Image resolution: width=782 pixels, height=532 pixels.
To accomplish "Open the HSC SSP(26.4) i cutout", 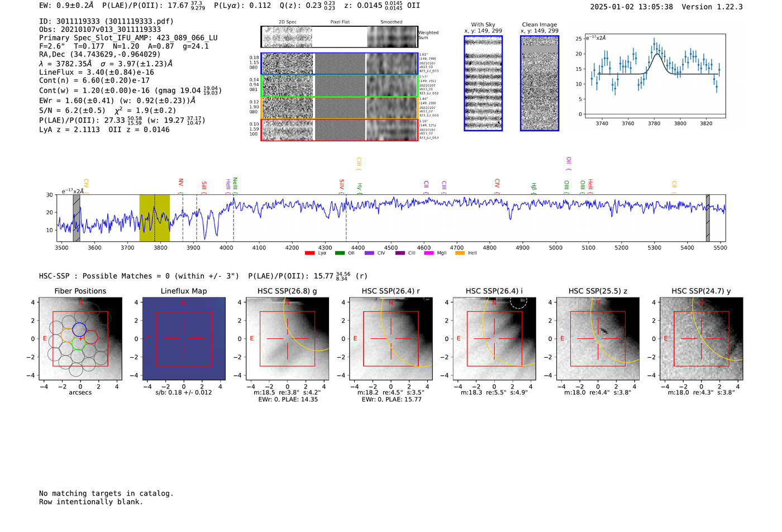I will [494, 339].
